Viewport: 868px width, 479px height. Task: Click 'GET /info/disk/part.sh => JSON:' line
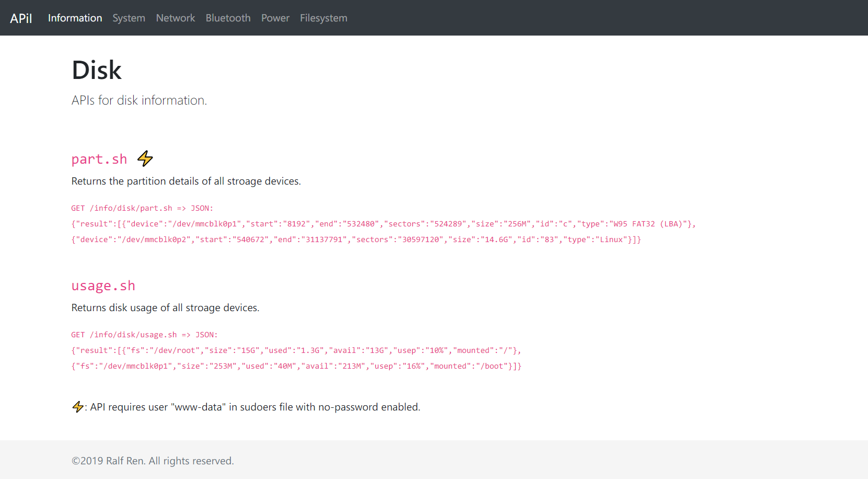[142, 208]
